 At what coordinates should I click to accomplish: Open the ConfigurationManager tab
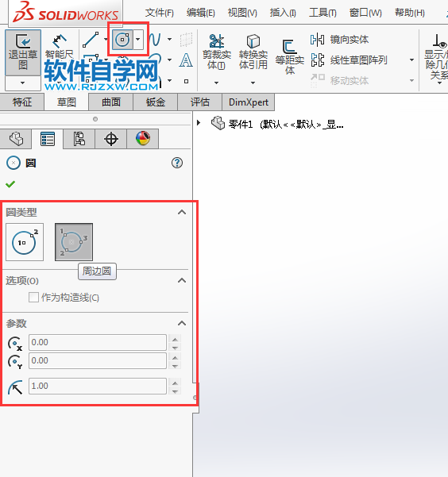(79, 139)
